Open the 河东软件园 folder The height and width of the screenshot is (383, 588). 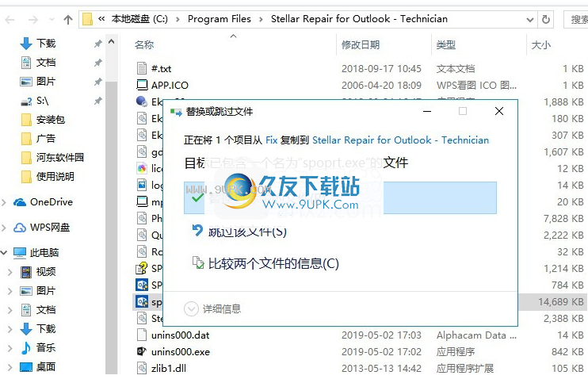(52, 158)
